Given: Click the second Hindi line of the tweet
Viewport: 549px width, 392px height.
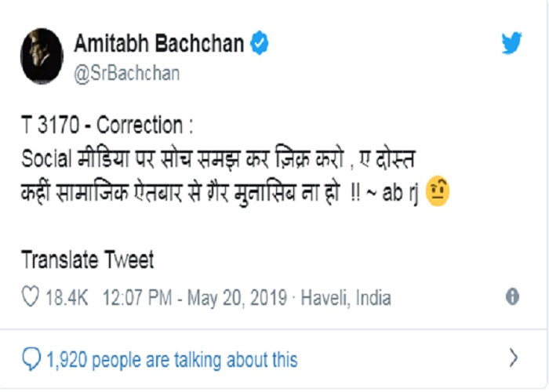Looking at the screenshot, I should 180,193.
